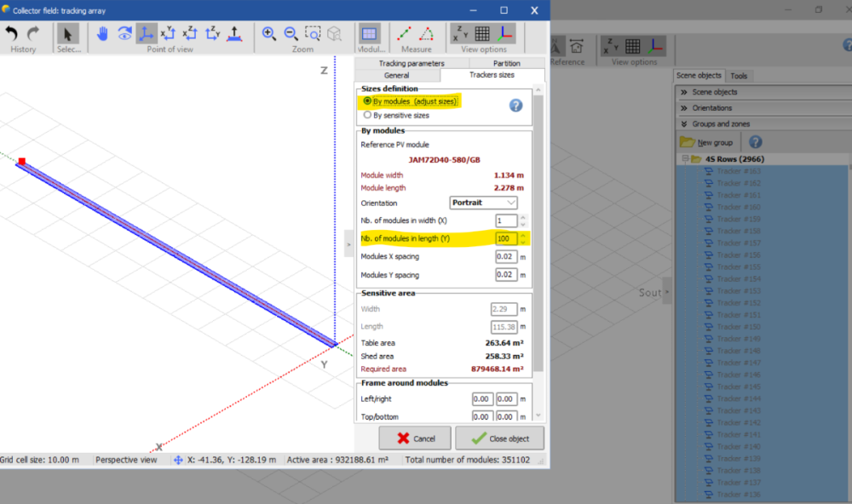Open the Orientation dropdown showing Portrait
The width and height of the screenshot is (852, 504).
(483, 203)
